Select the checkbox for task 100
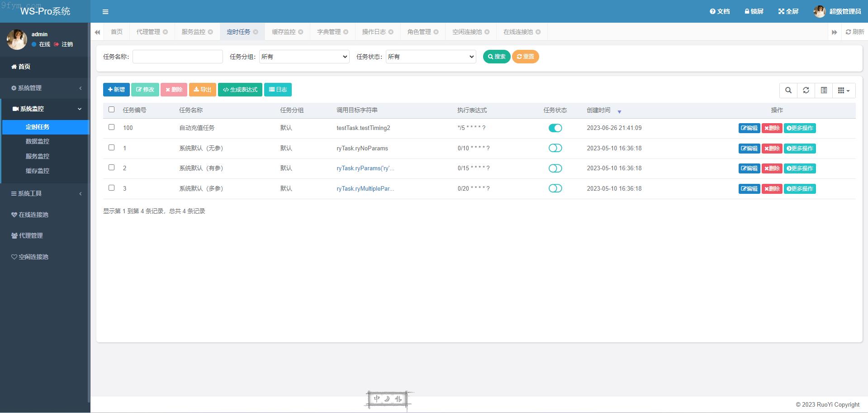The height and width of the screenshot is (413, 868). (111, 127)
